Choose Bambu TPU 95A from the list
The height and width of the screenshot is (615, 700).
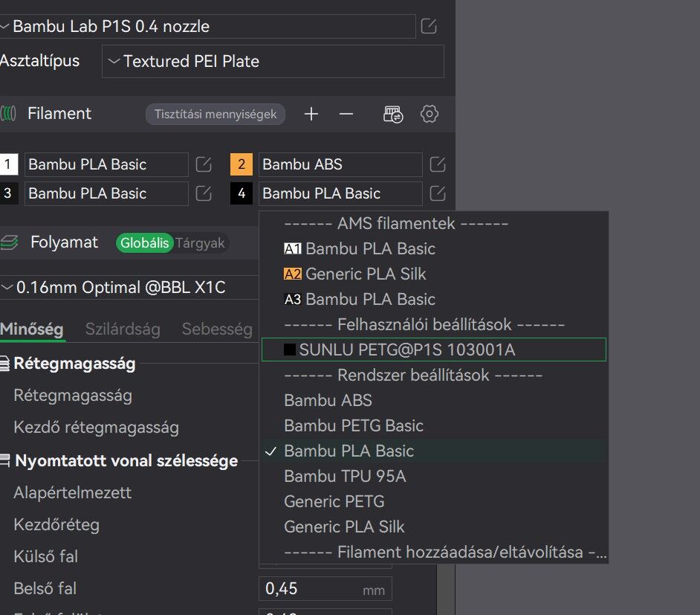click(x=433, y=477)
